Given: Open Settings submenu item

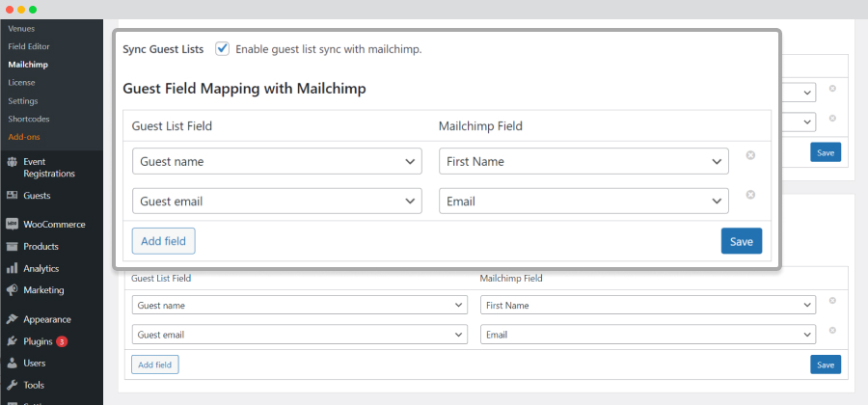Looking at the screenshot, I should click(x=23, y=101).
